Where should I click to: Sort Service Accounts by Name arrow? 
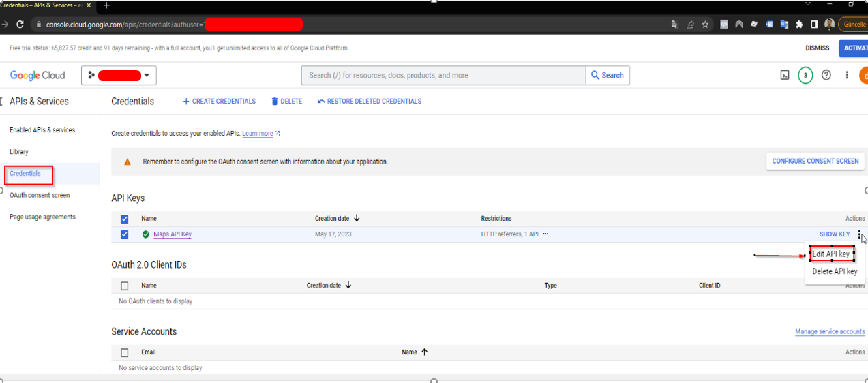(x=424, y=352)
